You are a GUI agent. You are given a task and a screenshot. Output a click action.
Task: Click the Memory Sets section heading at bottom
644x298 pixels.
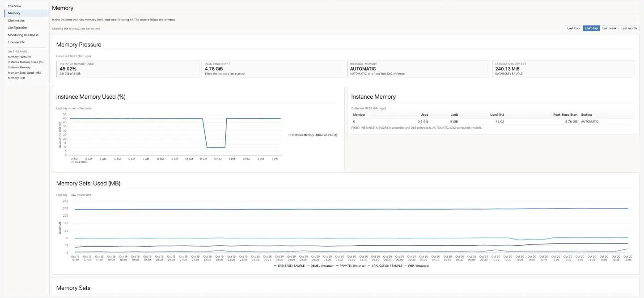pos(73,288)
